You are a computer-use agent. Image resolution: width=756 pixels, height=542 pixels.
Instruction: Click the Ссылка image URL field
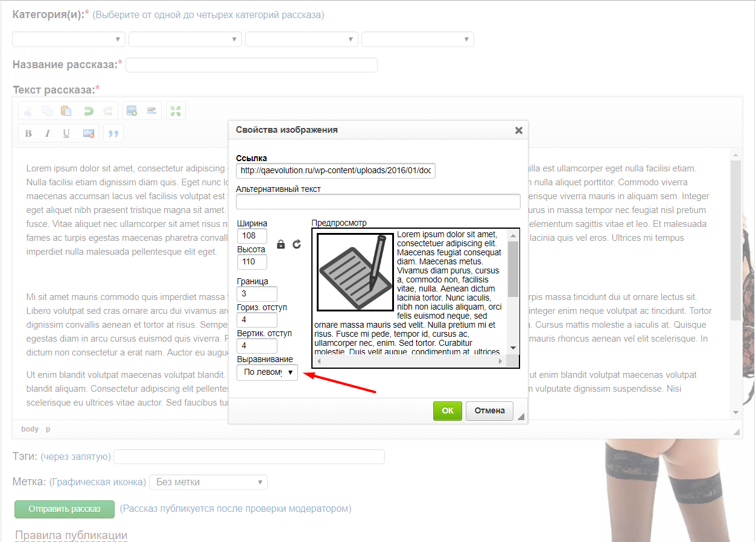pos(335,171)
